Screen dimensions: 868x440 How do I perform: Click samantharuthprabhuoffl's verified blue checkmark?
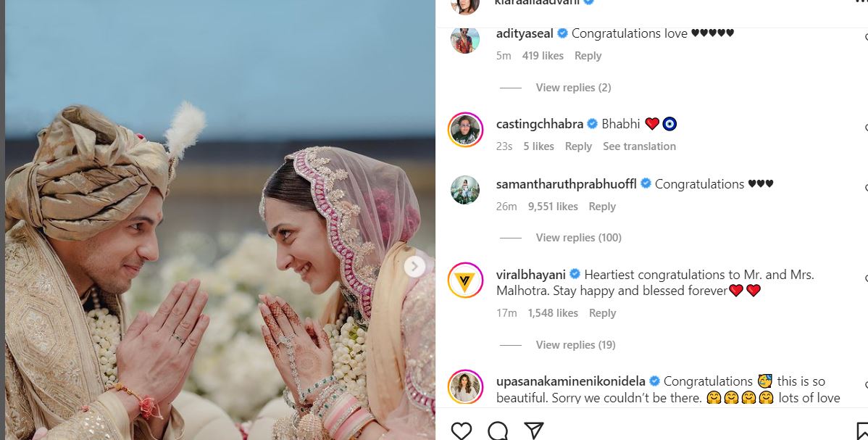(644, 183)
